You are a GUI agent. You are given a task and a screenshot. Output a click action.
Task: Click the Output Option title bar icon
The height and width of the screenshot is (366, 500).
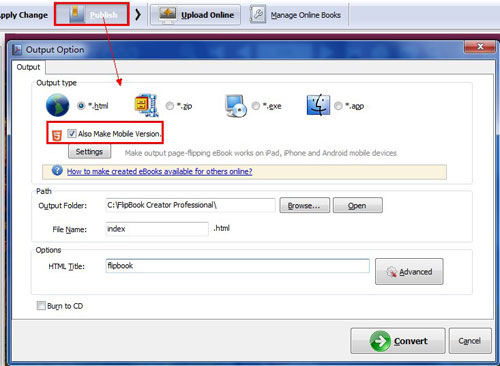click(x=17, y=50)
